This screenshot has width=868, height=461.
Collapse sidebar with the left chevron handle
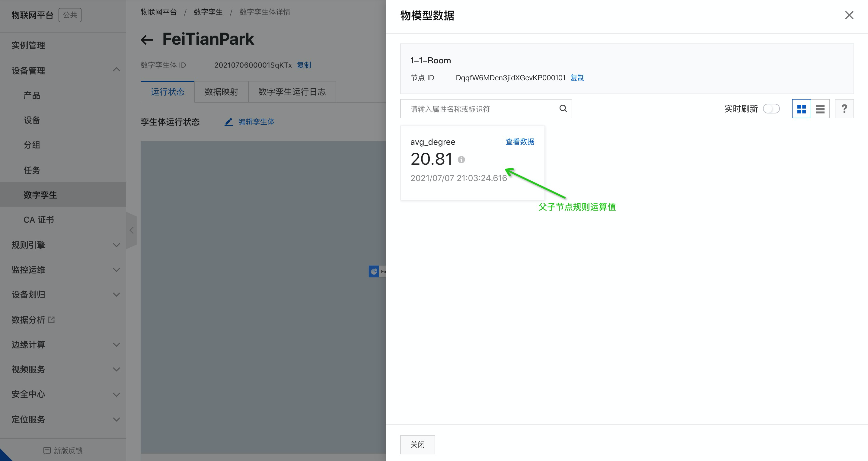[131, 230]
